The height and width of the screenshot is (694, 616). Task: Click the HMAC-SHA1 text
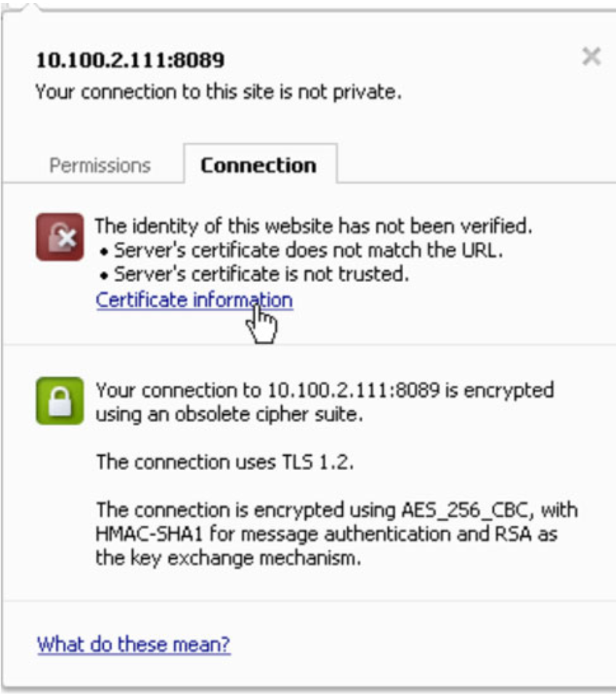[147, 534]
